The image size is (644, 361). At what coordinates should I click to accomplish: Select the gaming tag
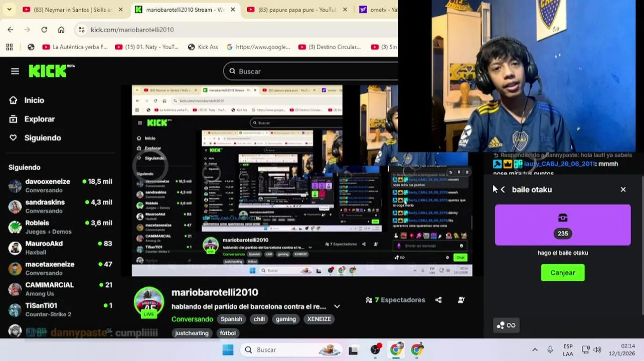pyautogui.click(x=286, y=319)
